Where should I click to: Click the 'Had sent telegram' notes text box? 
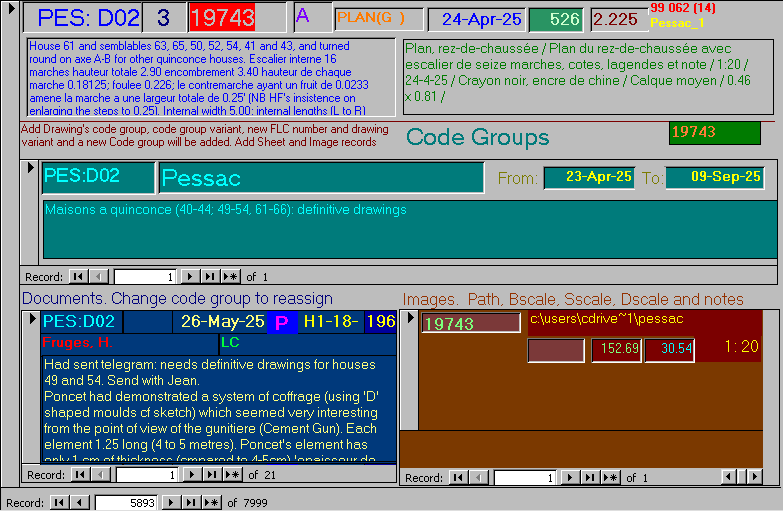(x=219, y=409)
